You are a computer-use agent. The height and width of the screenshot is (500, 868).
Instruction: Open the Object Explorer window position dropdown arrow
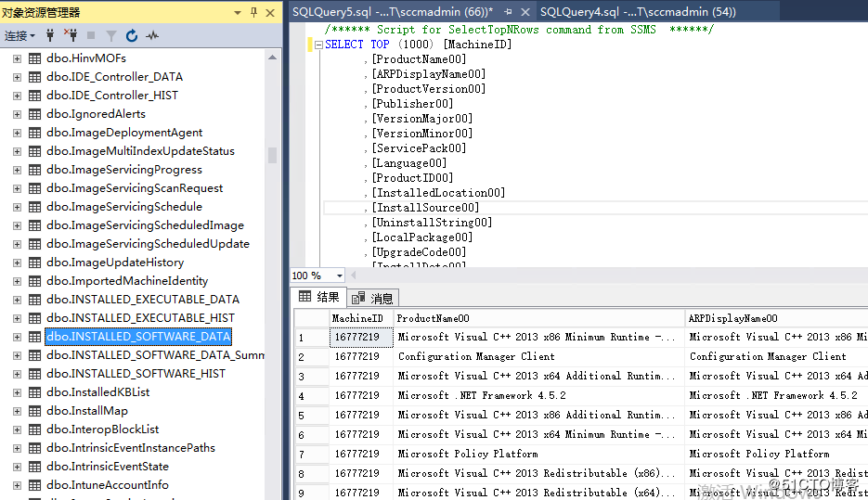tap(238, 12)
